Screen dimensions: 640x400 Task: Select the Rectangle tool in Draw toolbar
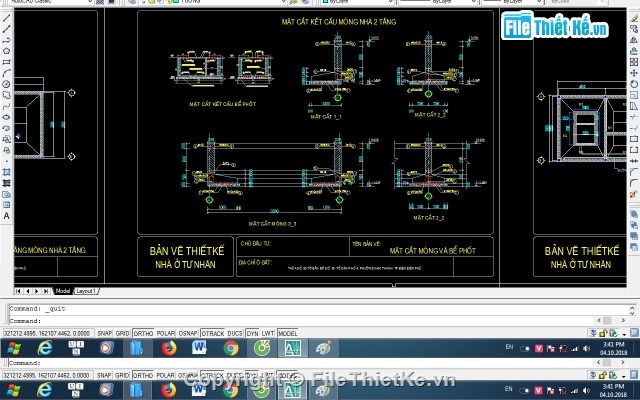pyautogui.click(x=6, y=62)
